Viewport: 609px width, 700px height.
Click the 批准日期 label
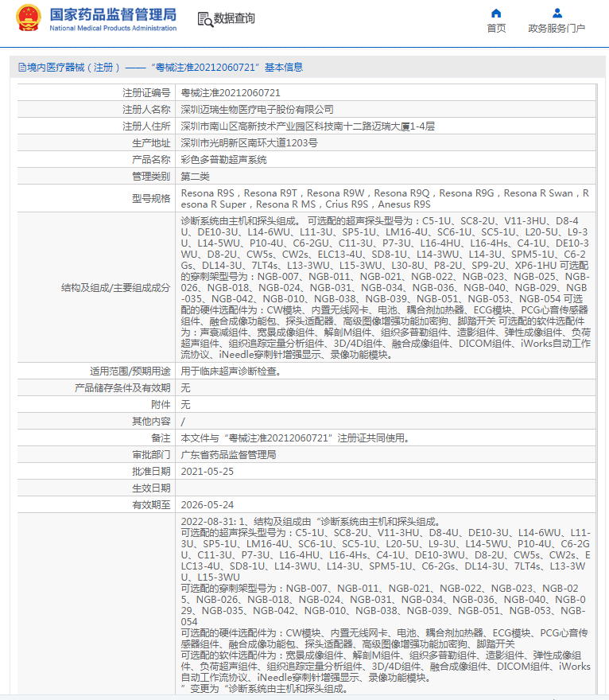coord(151,472)
